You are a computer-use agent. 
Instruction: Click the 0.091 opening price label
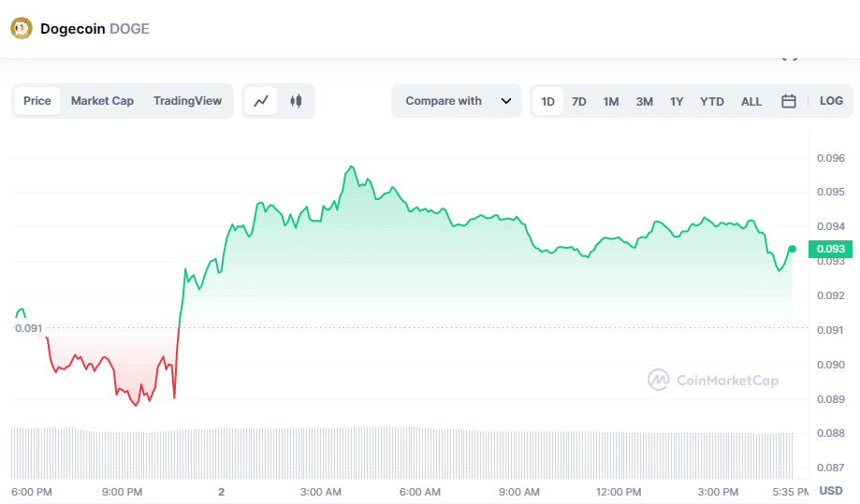click(28, 328)
